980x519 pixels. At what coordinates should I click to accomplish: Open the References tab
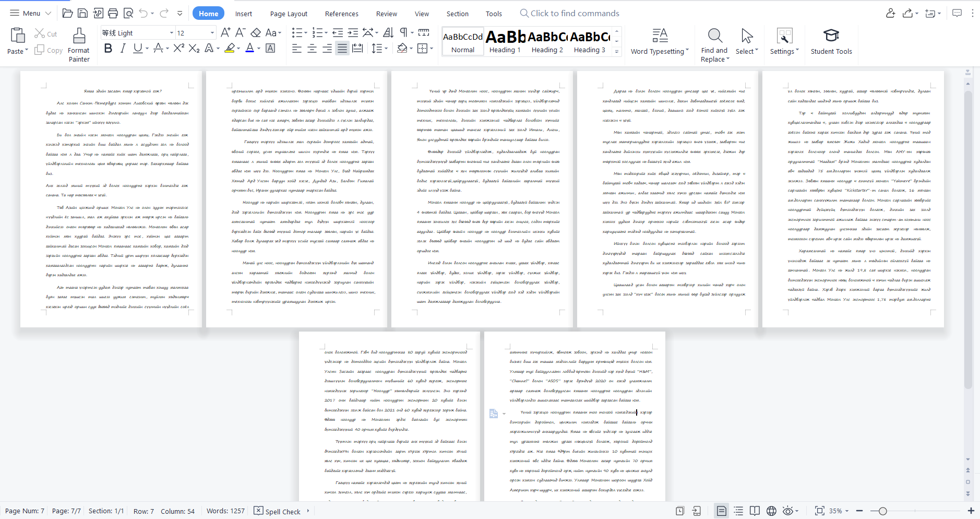pyautogui.click(x=341, y=14)
